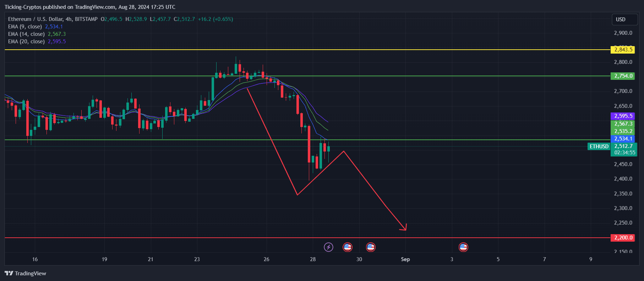Image resolution: width=644 pixels, height=281 pixels.
Task: Click the green 2,567.3 EMA price tag
Action: (x=623, y=124)
